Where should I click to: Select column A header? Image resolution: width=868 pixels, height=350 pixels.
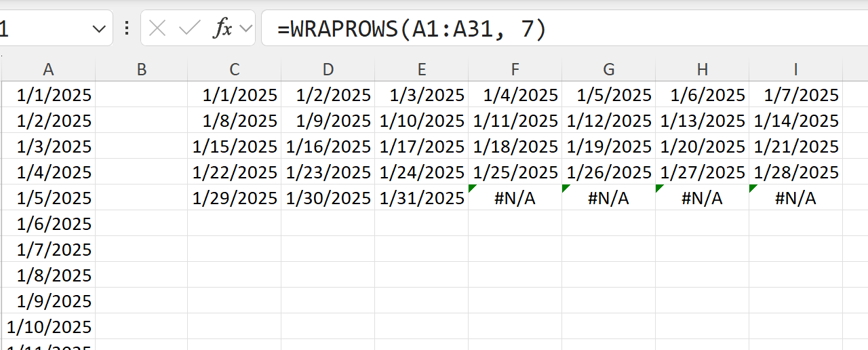pos(48,69)
